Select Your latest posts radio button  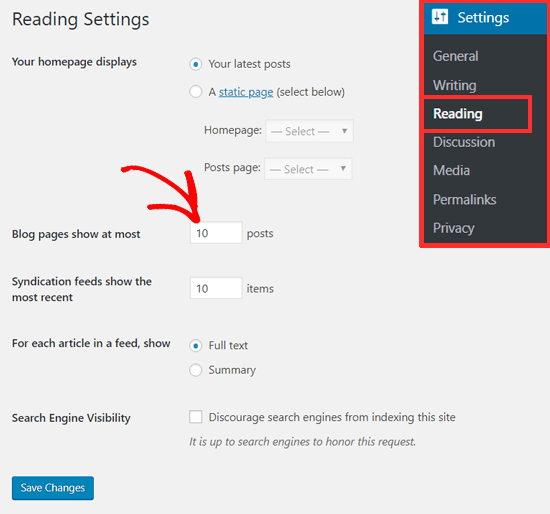[x=195, y=65]
